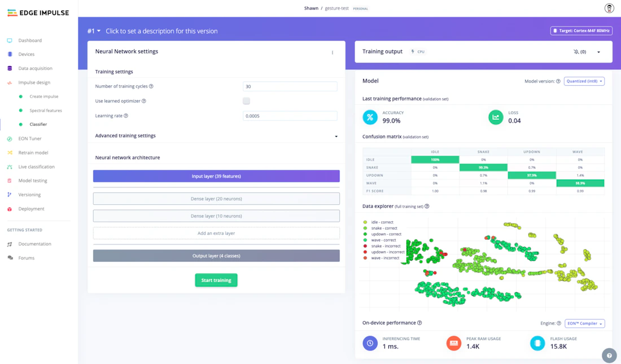
Task: Enable the Use learned optimizer checkbox
Action: tap(246, 100)
